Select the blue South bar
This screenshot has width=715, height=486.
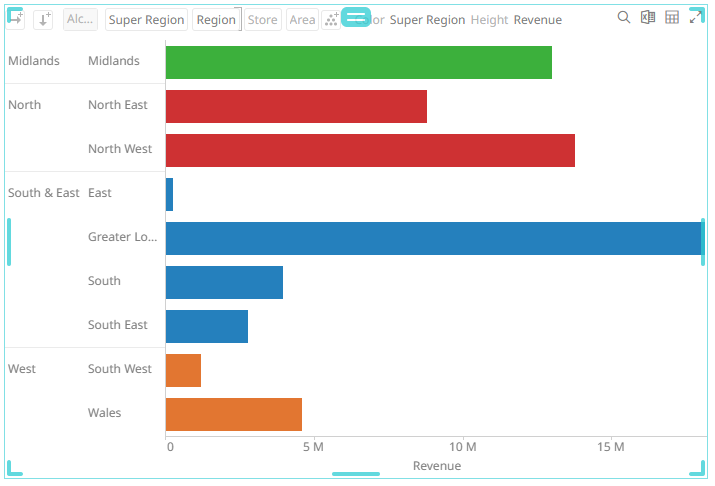point(224,283)
